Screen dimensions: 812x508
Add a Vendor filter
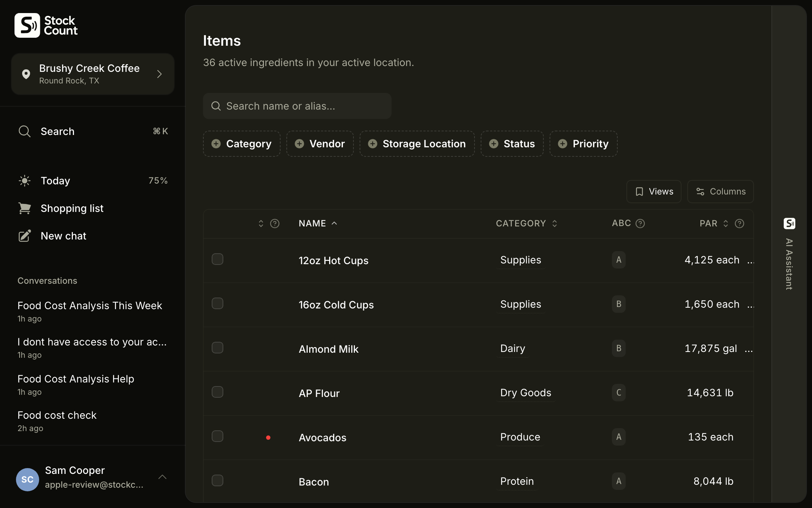tap(320, 144)
